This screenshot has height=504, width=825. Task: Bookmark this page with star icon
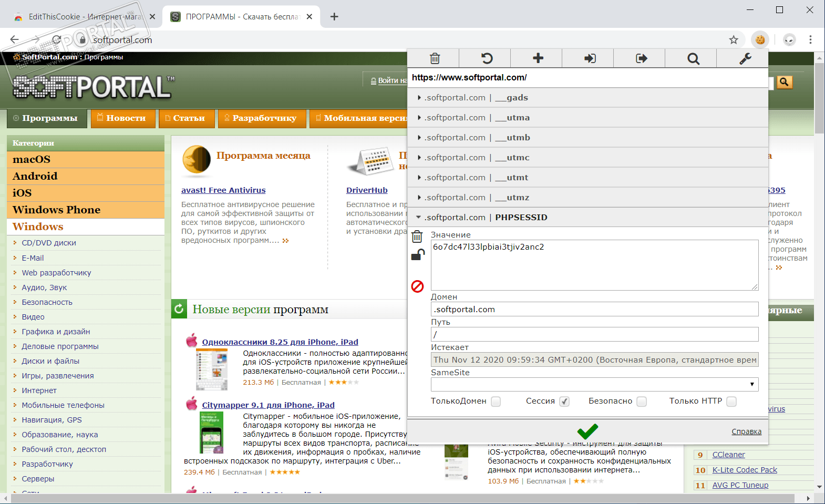pos(734,39)
